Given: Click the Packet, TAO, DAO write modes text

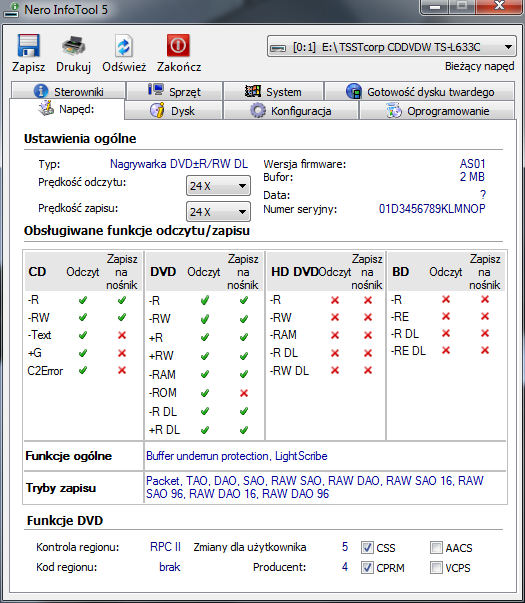Looking at the screenshot, I should click(315, 487).
